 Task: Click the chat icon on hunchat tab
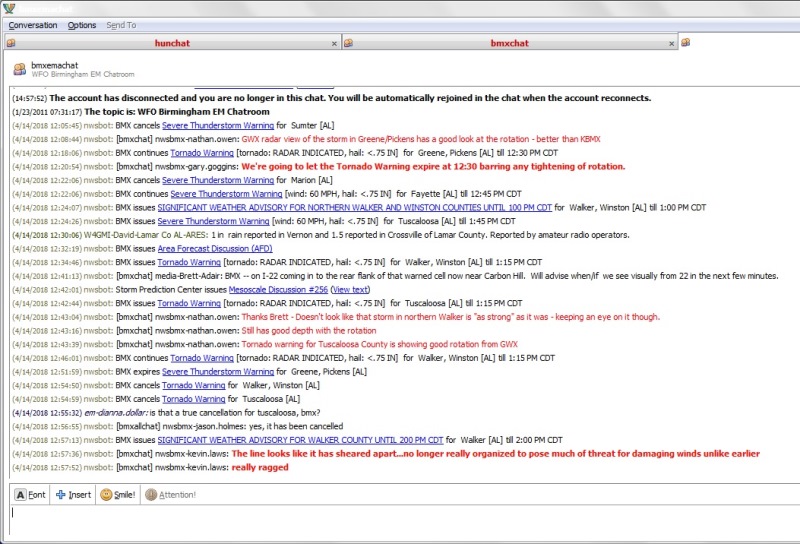pyautogui.click(x=11, y=44)
